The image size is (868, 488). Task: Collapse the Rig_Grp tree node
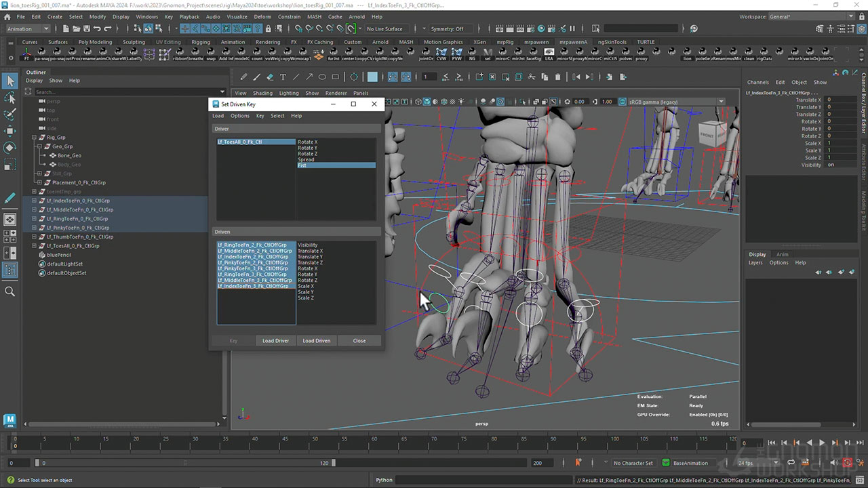click(35, 138)
